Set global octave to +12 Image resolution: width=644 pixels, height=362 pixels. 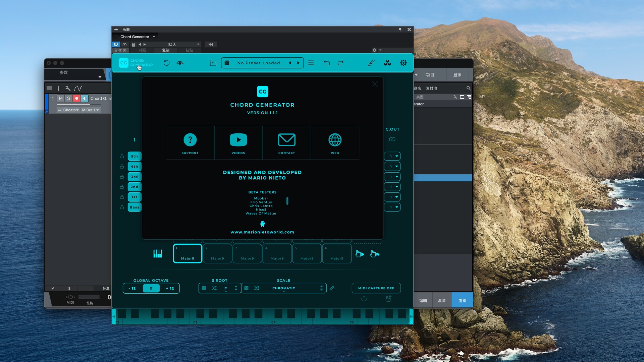point(170,288)
